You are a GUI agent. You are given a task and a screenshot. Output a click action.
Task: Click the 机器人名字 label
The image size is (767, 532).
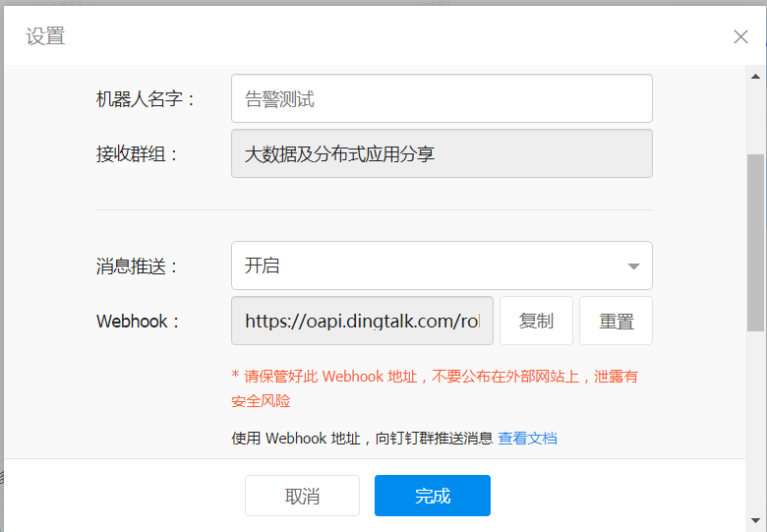[146, 99]
